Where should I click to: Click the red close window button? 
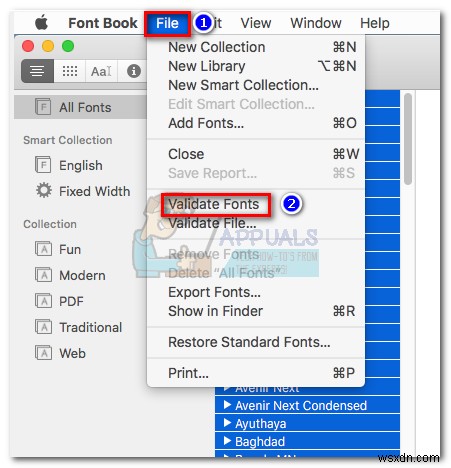click(28, 46)
